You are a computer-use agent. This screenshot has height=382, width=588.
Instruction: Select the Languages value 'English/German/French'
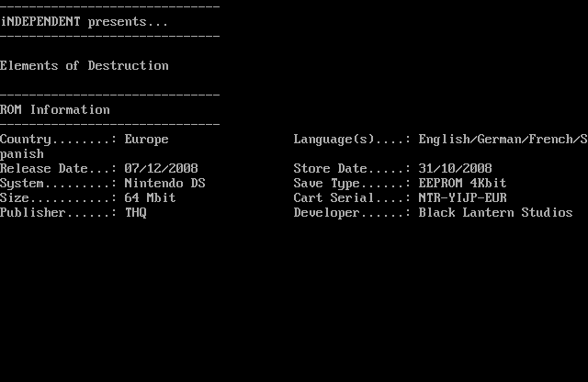coord(495,140)
